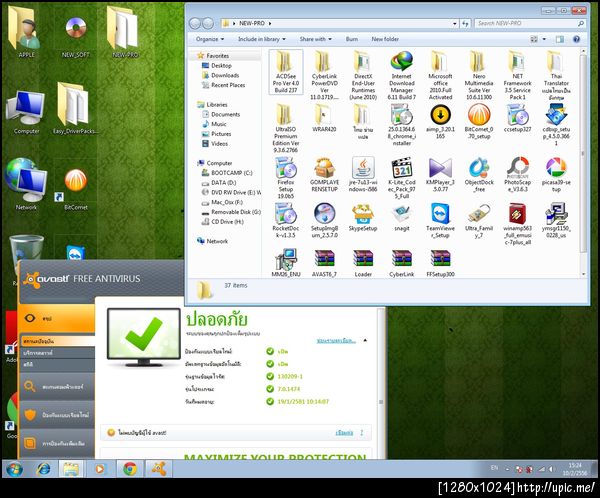Select Documents library in navigation pane
600x498 pixels.
221,114
